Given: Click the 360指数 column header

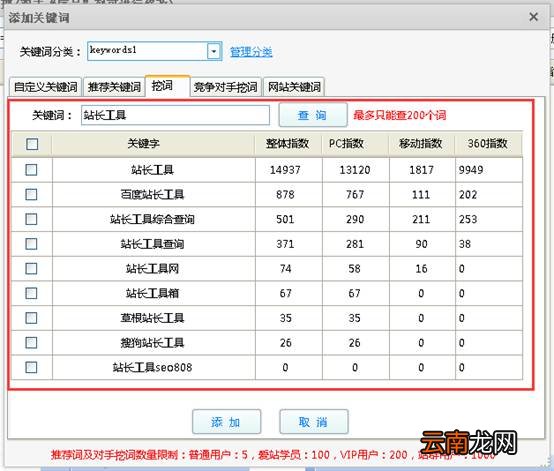Looking at the screenshot, I should click(x=488, y=143).
